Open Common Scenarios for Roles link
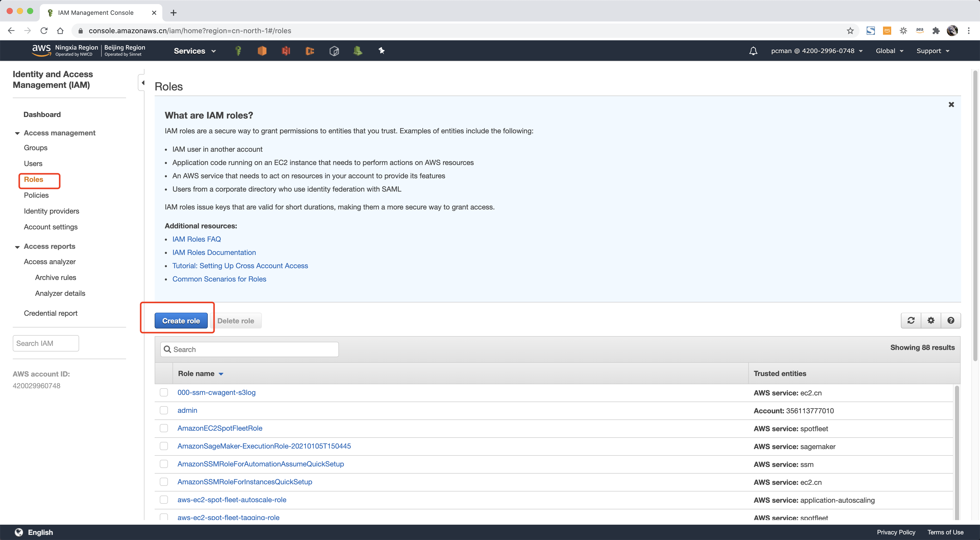This screenshot has height=540, width=980. (x=219, y=279)
